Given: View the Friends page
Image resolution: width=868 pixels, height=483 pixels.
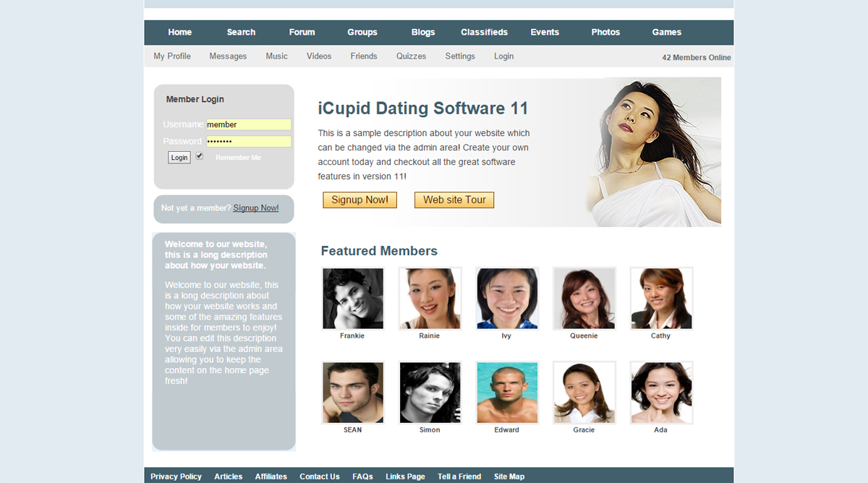Looking at the screenshot, I should click(364, 56).
